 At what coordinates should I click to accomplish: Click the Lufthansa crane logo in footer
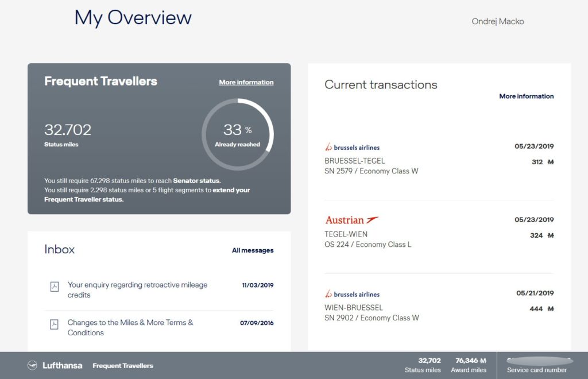point(33,365)
